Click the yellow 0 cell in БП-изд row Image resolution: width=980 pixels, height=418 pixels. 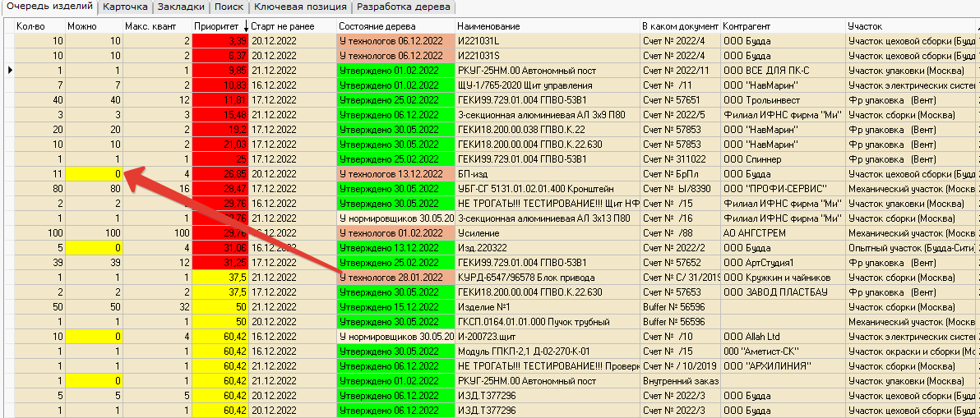click(94, 174)
